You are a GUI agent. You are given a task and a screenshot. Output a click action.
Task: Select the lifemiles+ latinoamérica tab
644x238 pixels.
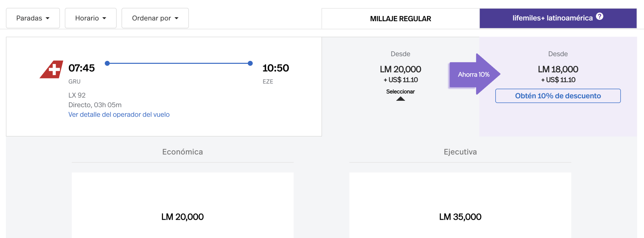point(552,18)
